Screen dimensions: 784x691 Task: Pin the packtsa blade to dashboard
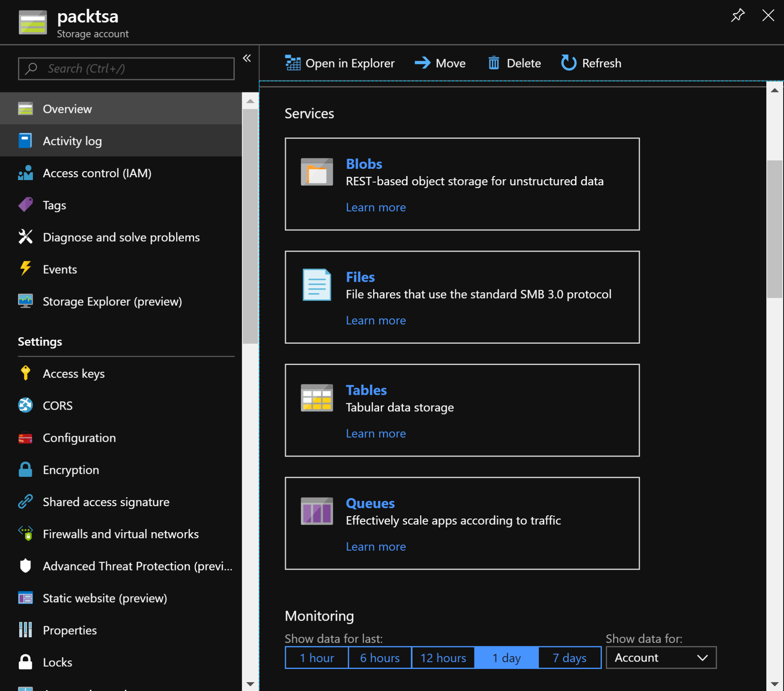[x=738, y=15]
